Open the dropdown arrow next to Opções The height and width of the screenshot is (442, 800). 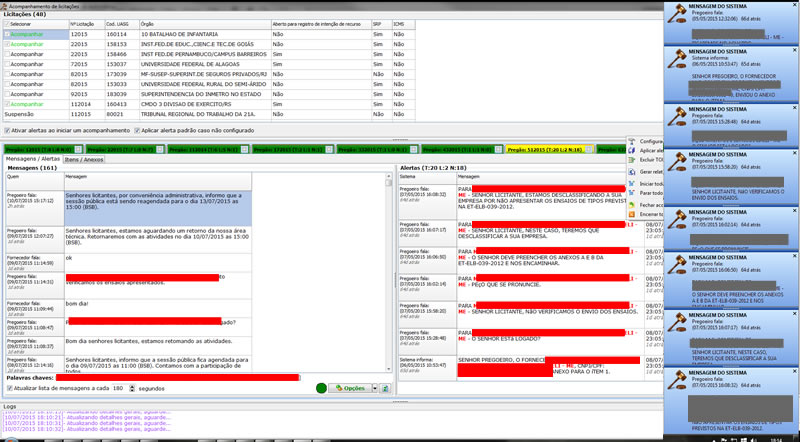pyautogui.click(x=372, y=387)
